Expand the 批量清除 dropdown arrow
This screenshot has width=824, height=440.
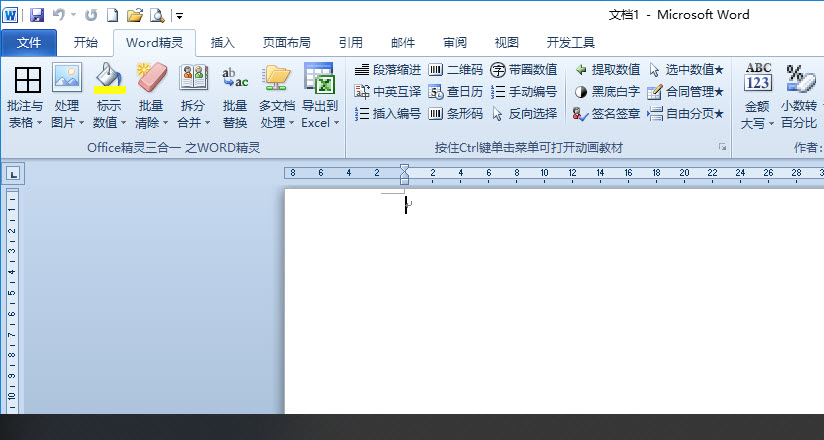tap(166, 124)
